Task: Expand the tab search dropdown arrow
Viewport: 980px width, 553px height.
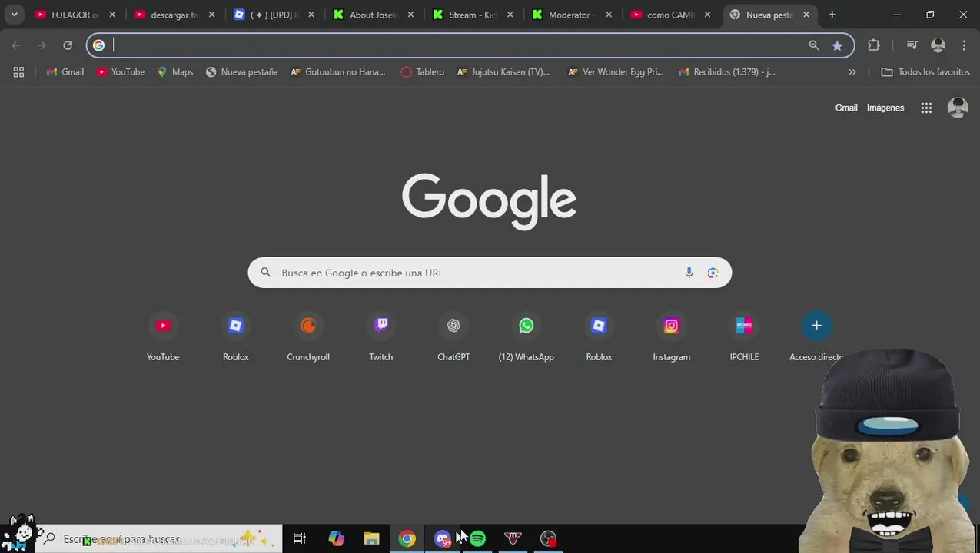Action: 14,15
